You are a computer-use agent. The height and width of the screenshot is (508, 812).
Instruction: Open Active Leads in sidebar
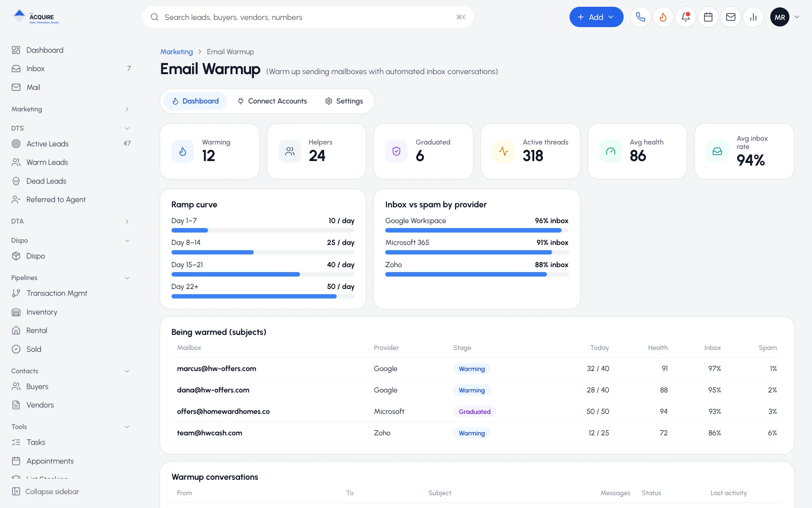71,144
